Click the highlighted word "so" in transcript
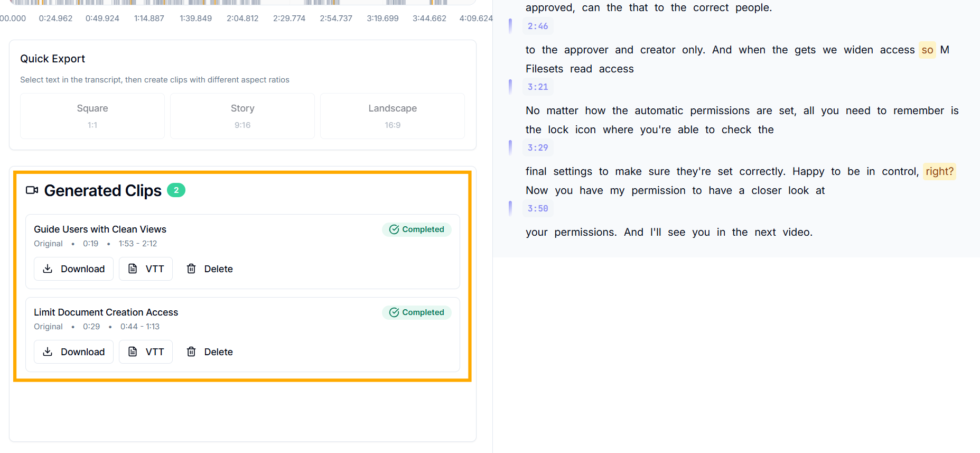The width and height of the screenshot is (980, 453). (927, 50)
